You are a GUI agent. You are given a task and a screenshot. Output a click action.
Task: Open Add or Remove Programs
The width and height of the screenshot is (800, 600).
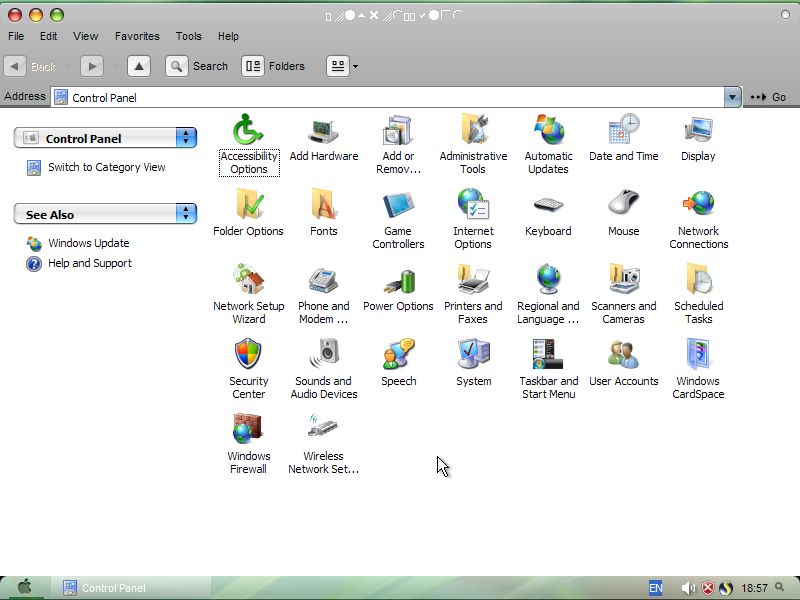tap(398, 144)
